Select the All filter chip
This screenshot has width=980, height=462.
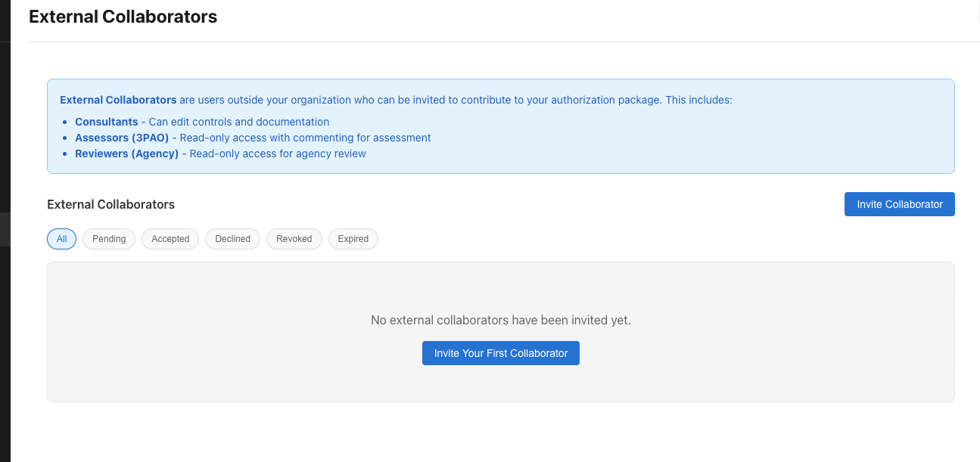coord(61,239)
